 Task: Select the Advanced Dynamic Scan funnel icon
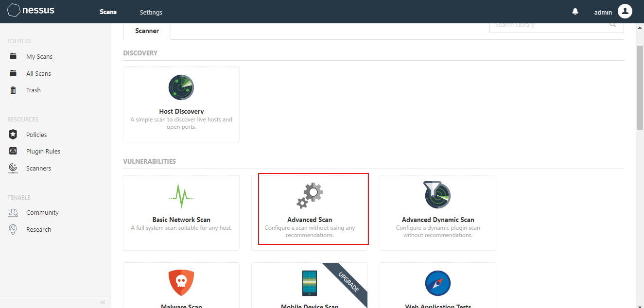coord(437,195)
